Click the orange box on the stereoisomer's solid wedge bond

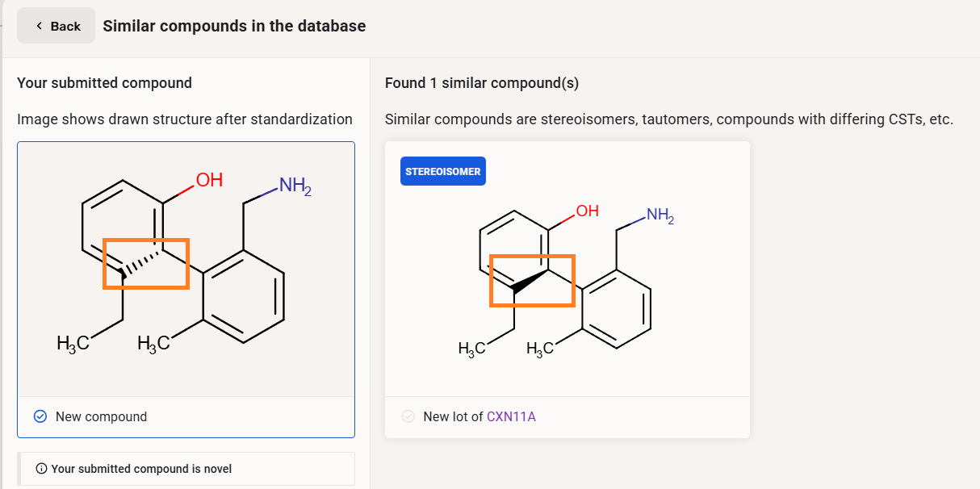coord(532,281)
